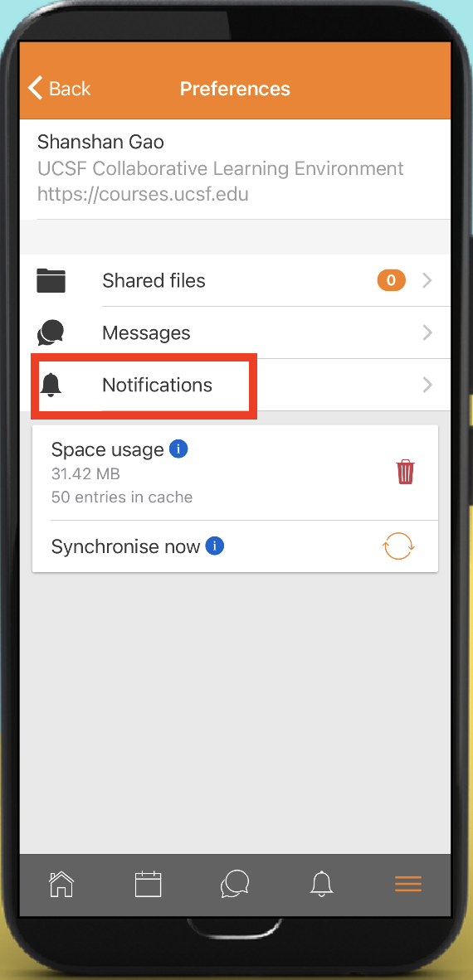Viewport: 473px width, 980px height.
Task: Show info icon next to Synchronise now
Action: coord(215,546)
